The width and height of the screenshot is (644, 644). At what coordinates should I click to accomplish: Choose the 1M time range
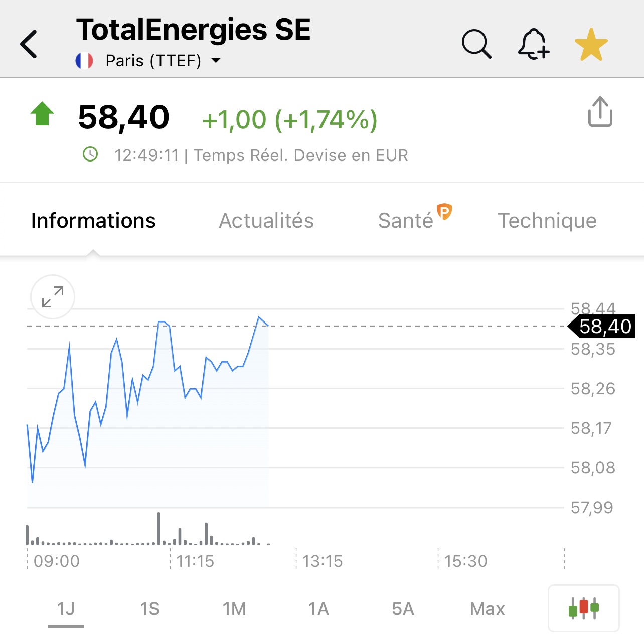[x=234, y=609]
